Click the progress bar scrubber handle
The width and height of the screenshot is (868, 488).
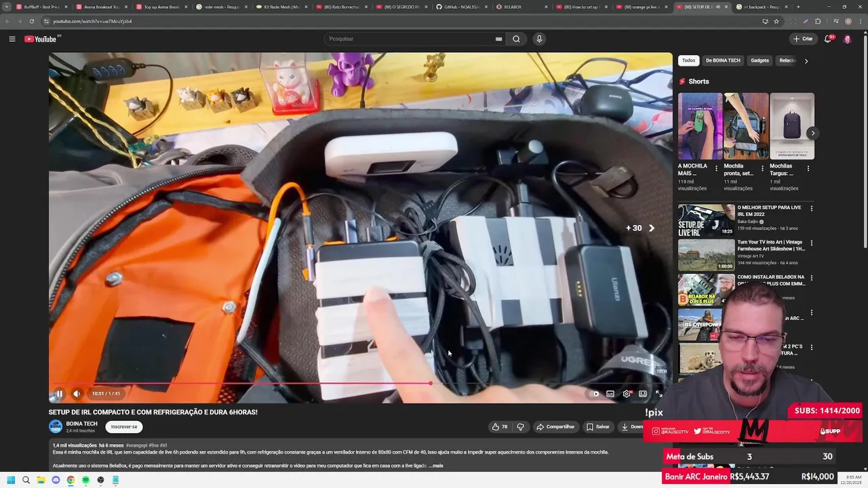[x=430, y=384]
